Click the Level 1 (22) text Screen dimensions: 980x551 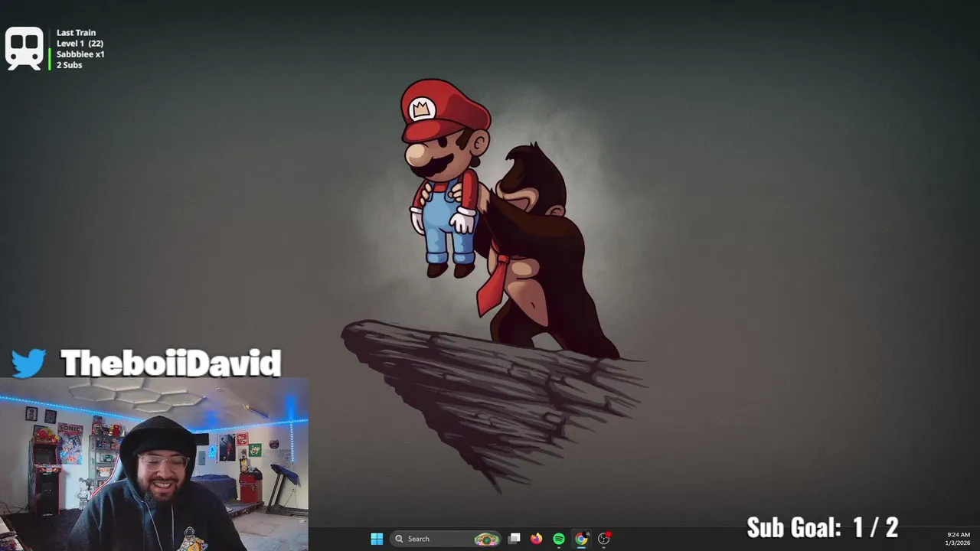tap(80, 44)
